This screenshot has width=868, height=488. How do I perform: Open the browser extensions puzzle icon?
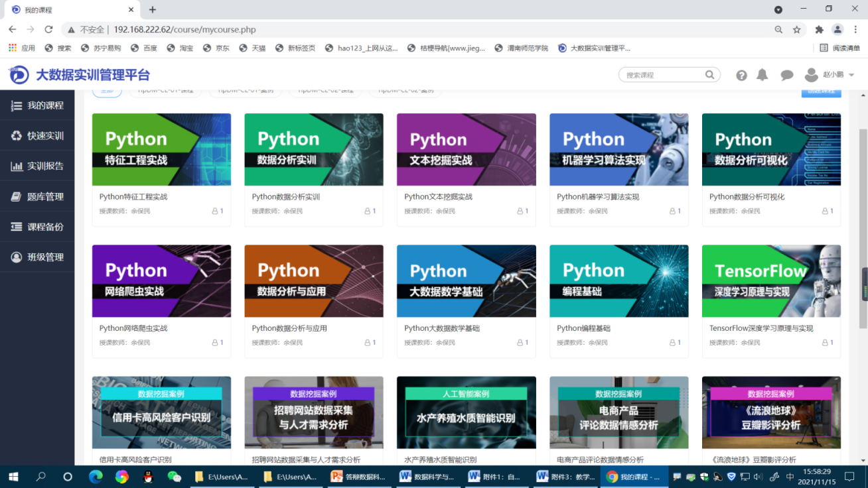(x=819, y=30)
